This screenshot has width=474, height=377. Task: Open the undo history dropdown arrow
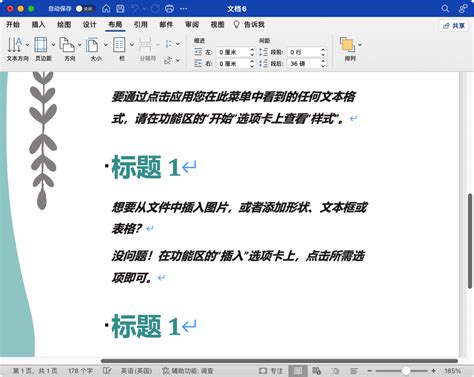tap(144, 9)
